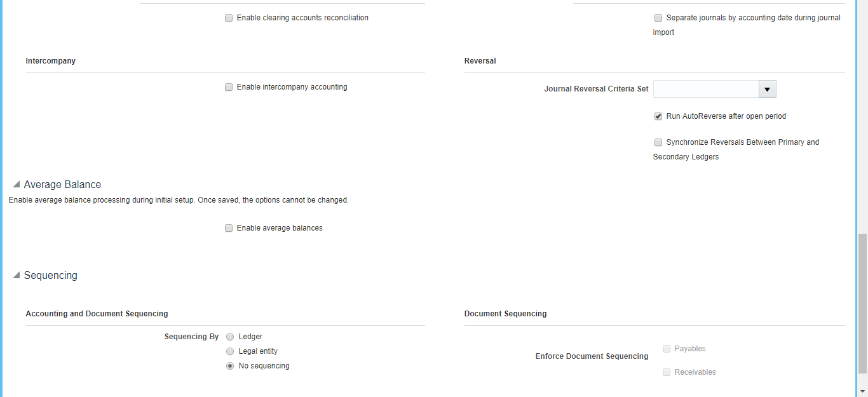Choose the No sequencing radio button
Image resolution: width=868 pixels, height=397 pixels.
pos(230,366)
